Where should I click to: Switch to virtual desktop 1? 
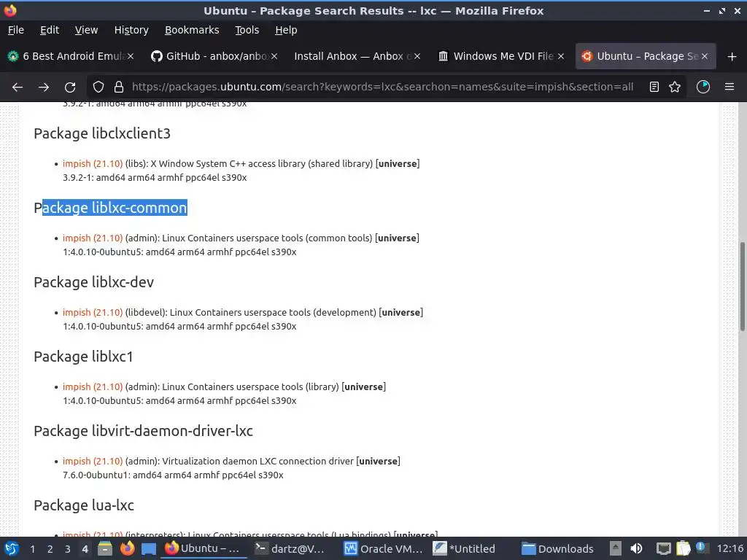pyautogui.click(x=32, y=549)
